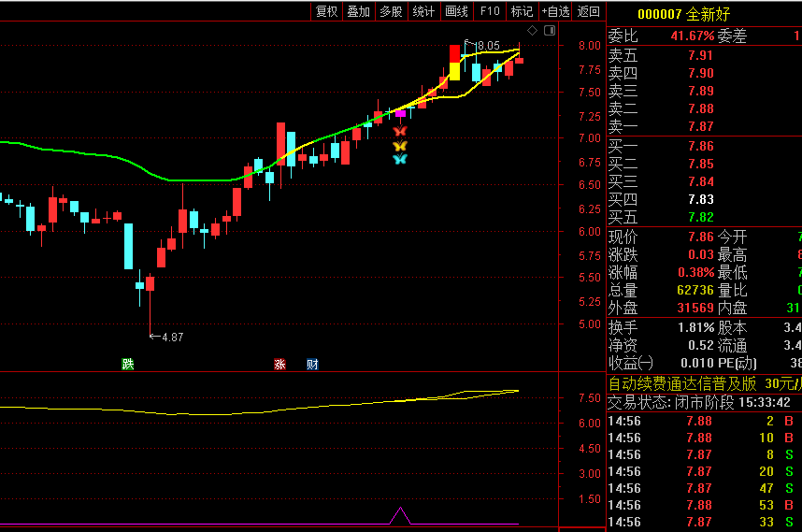Screen dimensions: 802x532
Task: Toggle the side panel square icon
Action: coord(550,31)
